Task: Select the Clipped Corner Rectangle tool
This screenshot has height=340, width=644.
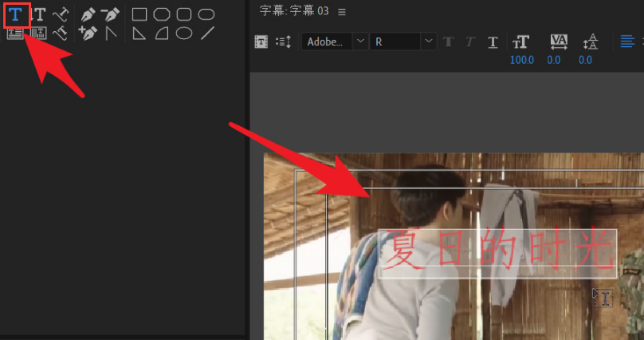Action: (x=162, y=15)
